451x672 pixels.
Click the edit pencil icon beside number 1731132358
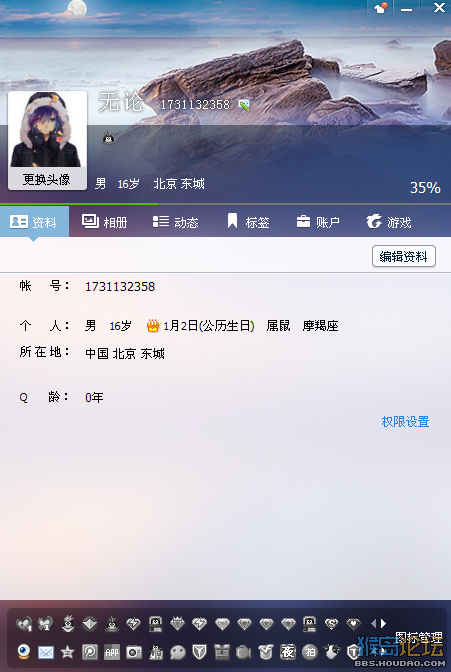point(244,105)
